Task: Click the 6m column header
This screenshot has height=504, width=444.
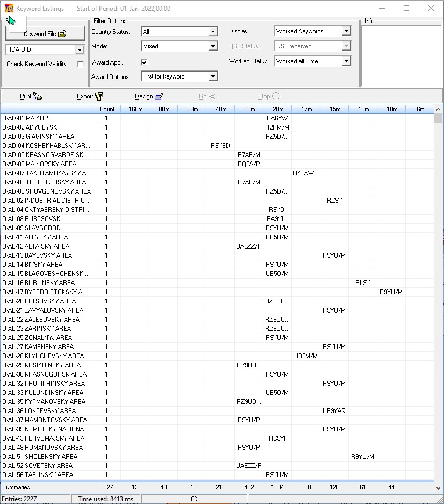Action: pyautogui.click(x=420, y=109)
